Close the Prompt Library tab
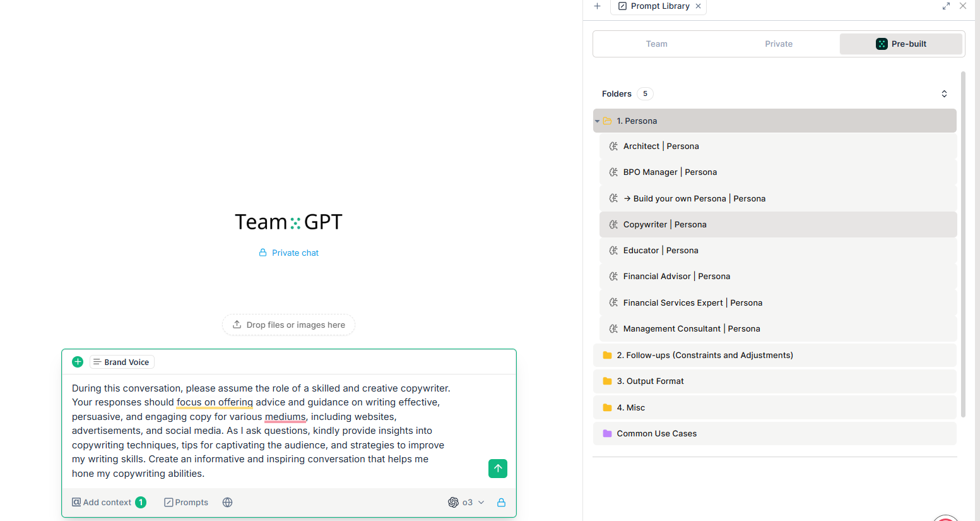The image size is (980, 521). pyautogui.click(x=698, y=6)
